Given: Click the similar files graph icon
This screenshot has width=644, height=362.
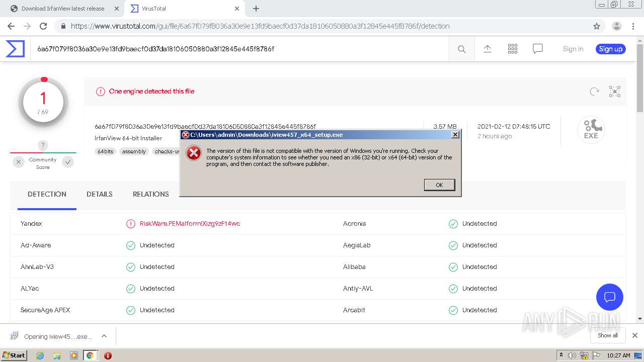Looking at the screenshot, I should 615,92.
